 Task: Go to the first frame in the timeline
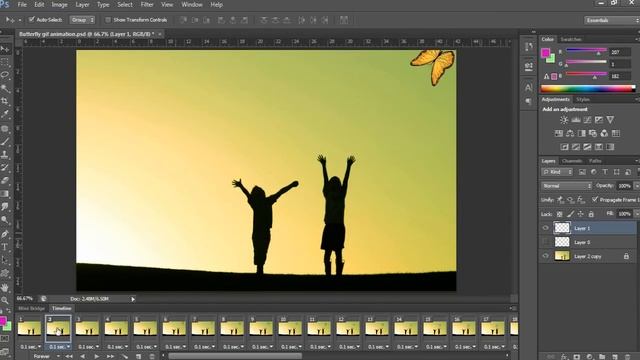[69, 356]
